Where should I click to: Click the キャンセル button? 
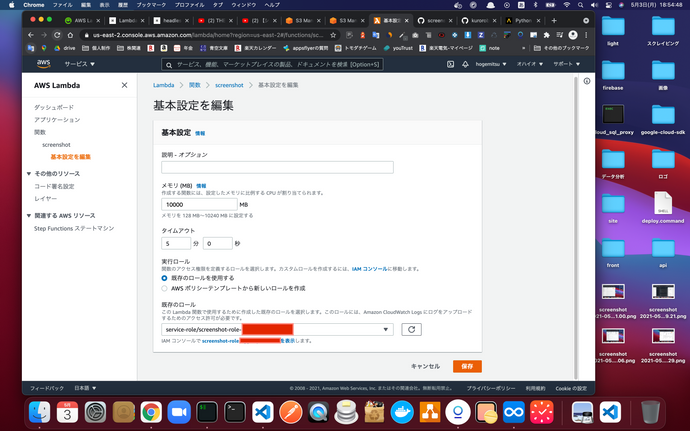pos(425,366)
